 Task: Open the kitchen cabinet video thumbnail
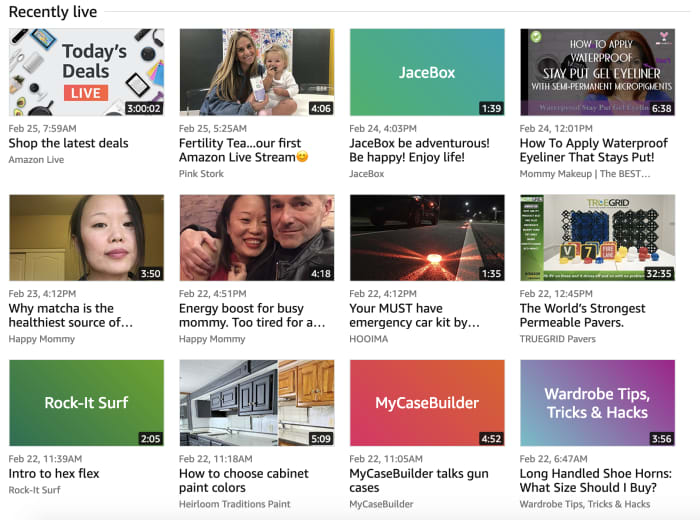point(256,403)
